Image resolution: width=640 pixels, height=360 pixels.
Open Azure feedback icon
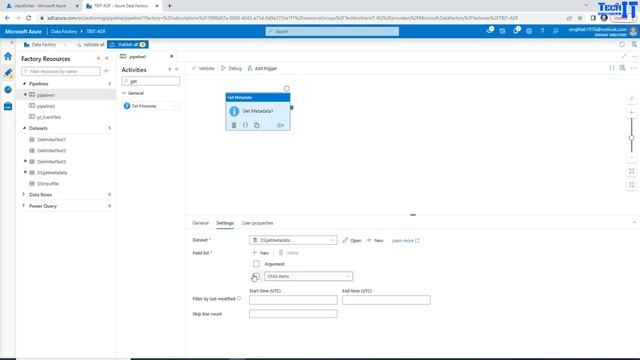click(x=556, y=31)
